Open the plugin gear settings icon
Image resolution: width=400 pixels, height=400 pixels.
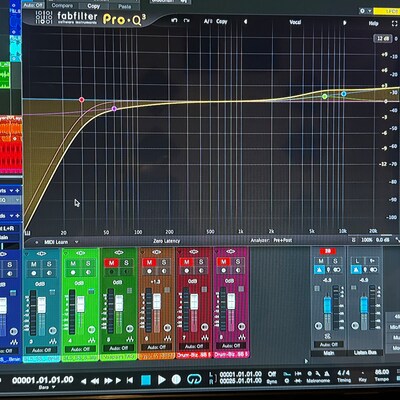362,11
